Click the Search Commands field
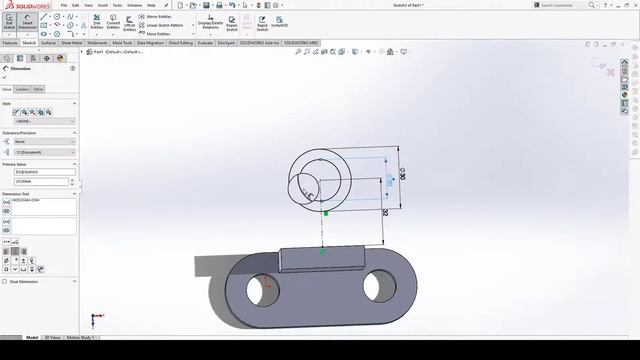Screen dimensions: 640x360 coord(563,5)
